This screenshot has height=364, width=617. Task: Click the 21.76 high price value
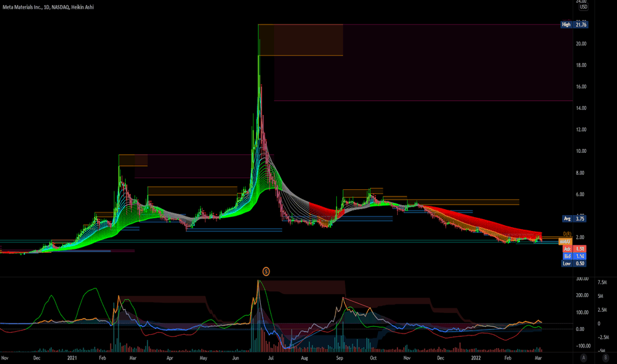point(581,24)
